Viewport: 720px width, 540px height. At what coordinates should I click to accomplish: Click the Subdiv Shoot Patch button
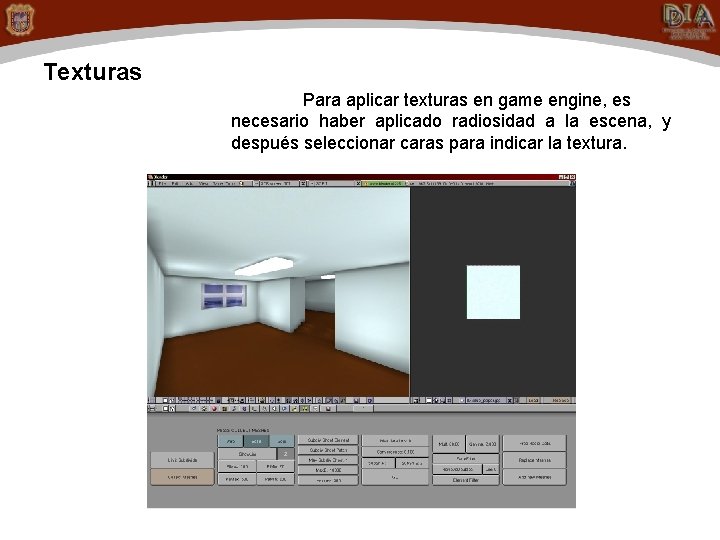(328, 450)
